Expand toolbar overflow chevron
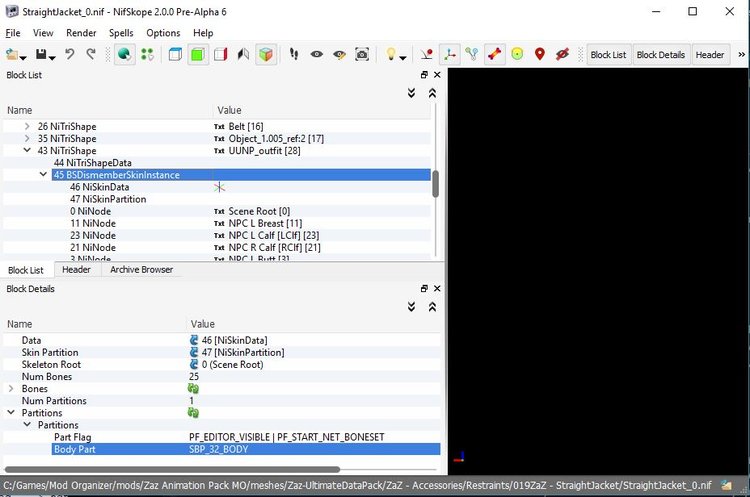Viewport: 750px width, 497px height. tap(741, 55)
